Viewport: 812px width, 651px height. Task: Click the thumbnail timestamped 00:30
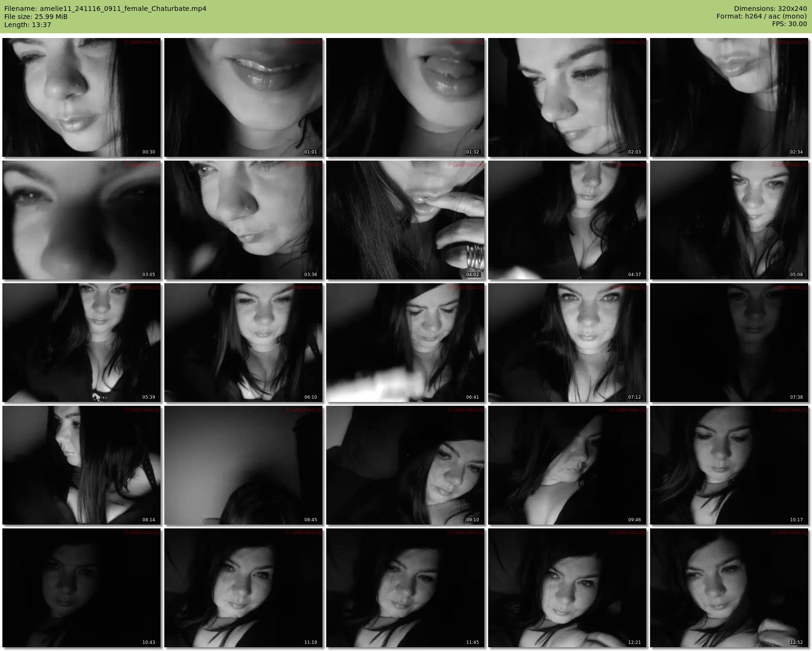coord(82,97)
